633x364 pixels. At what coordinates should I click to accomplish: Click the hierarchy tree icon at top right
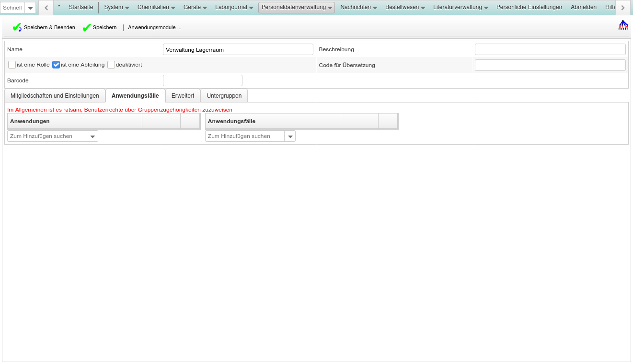[x=623, y=25]
